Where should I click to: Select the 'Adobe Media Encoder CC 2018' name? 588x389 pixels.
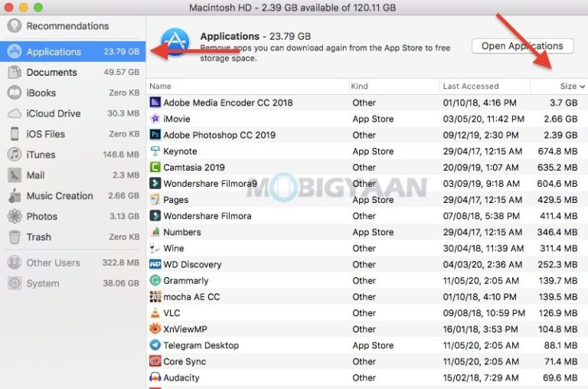point(228,103)
